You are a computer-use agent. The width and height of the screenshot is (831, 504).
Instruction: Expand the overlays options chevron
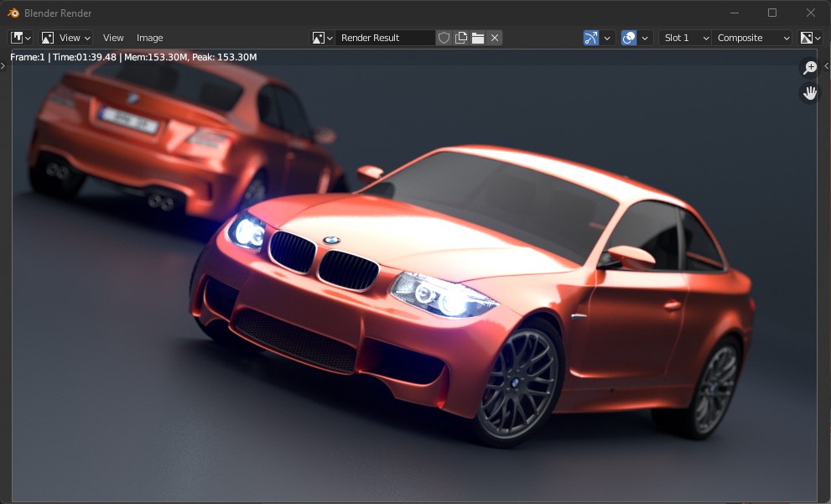click(646, 37)
